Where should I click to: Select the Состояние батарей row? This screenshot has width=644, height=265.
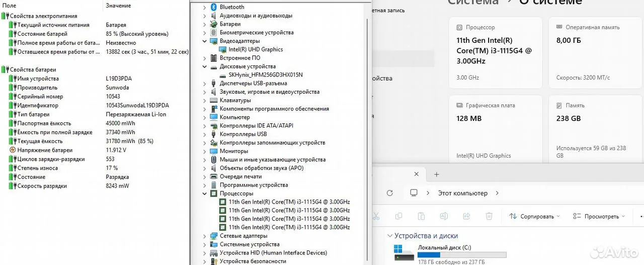point(95,34)
